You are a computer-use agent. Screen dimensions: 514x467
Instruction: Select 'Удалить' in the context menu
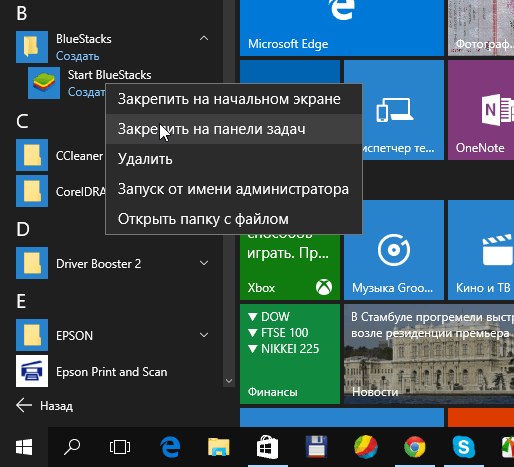pos(234,159)
